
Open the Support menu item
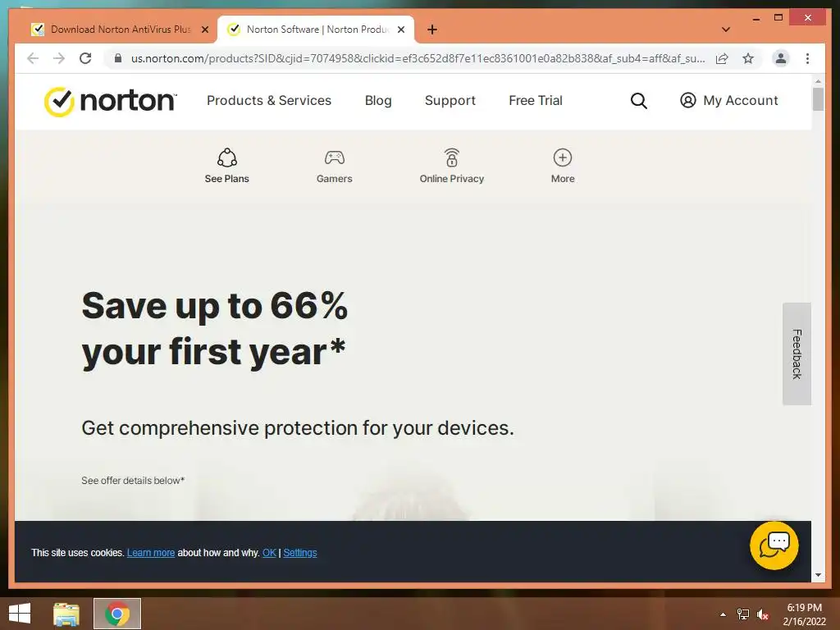(450, 100)
